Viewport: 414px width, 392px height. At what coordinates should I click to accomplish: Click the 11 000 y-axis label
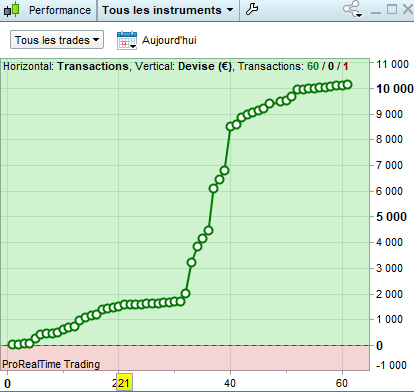point(392,64)
